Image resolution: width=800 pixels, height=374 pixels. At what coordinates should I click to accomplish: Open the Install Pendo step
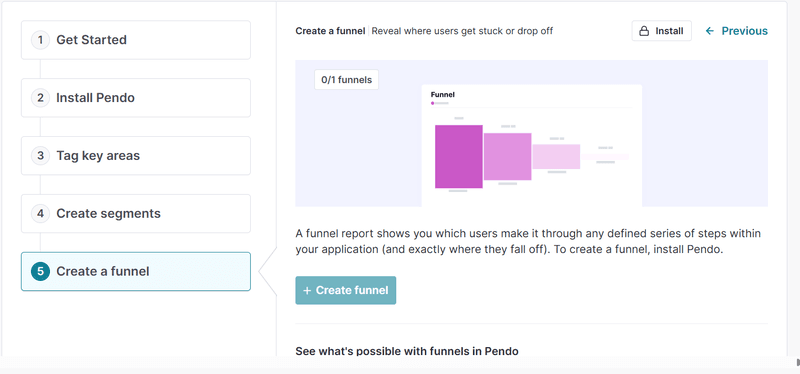pyautogui.click(x=136, y=97)
